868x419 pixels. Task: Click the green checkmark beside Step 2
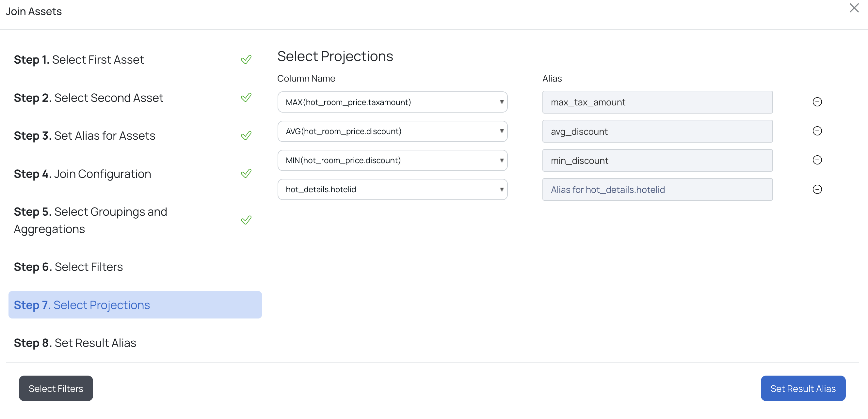pos(246,97)
